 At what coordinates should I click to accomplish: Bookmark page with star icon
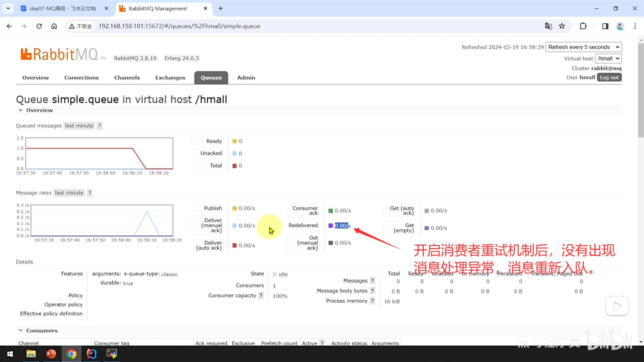coord(562,26)
